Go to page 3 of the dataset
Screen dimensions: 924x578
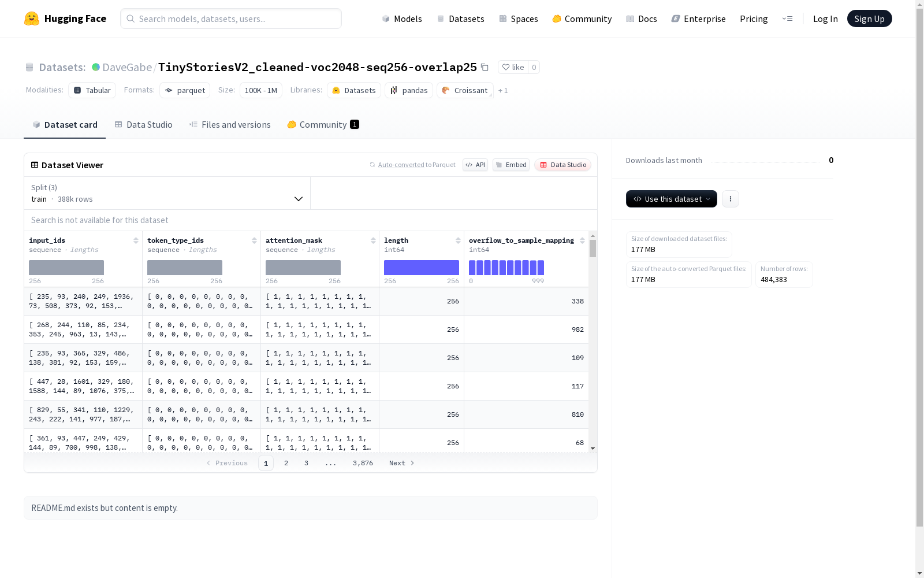tap(306, 463)
